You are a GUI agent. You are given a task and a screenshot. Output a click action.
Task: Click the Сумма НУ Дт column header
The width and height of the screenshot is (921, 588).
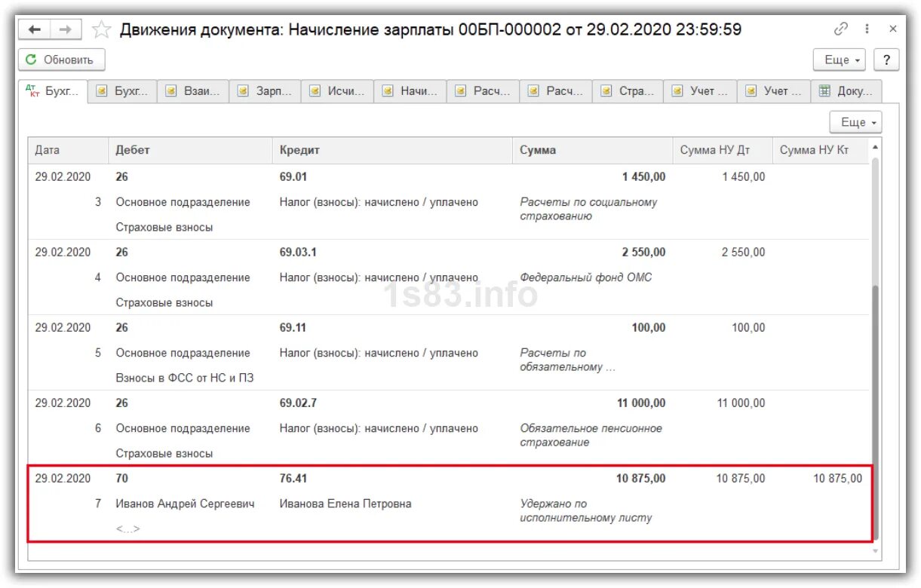(723, 150)
